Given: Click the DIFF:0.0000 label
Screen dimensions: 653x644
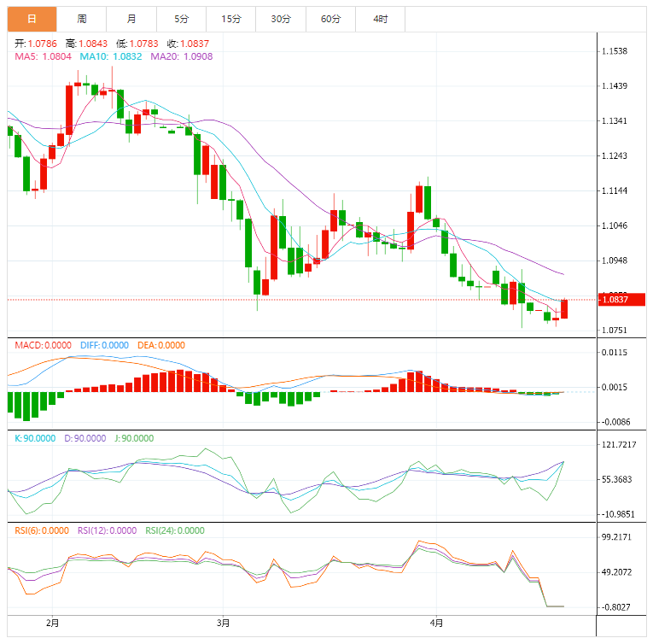Looking at the screenshot, I should (x=104, y=345).
